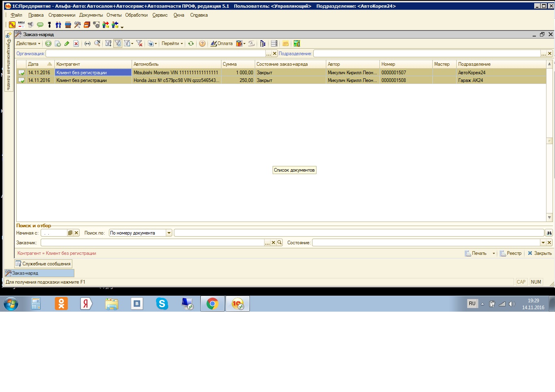Screen dimensions: 555x392
Task: Click the Copy document icon in toolbar
Action: coord(58,43)
